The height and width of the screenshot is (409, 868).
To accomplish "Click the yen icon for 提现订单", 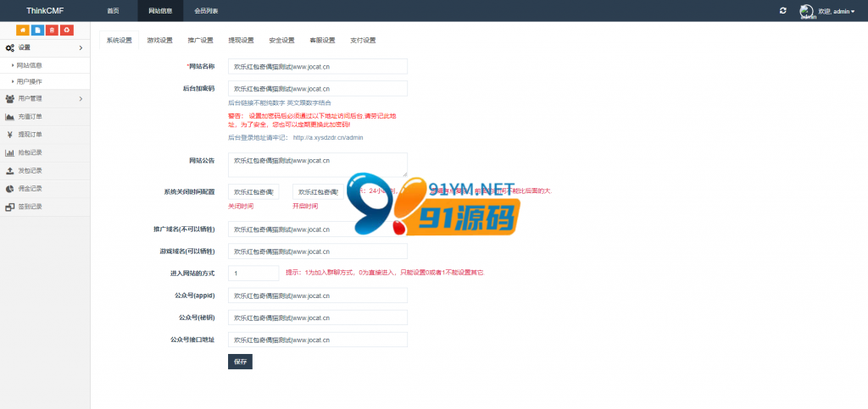I will click(9, 135).
